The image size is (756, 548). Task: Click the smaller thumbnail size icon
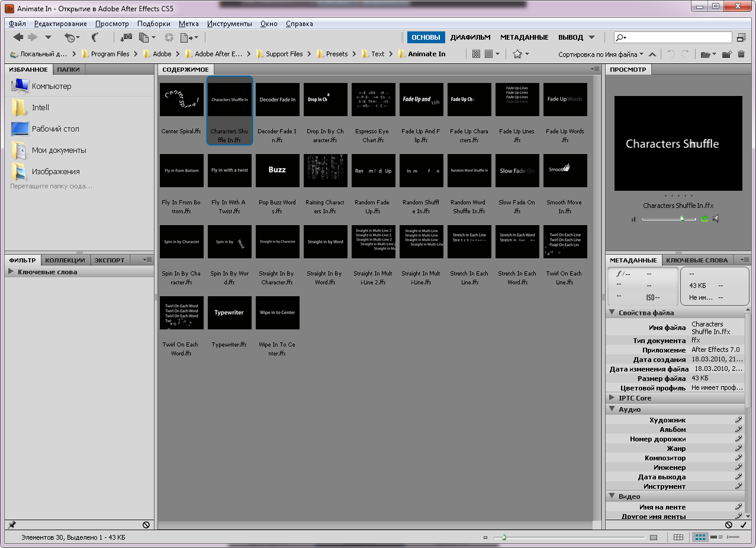point(485,537)
